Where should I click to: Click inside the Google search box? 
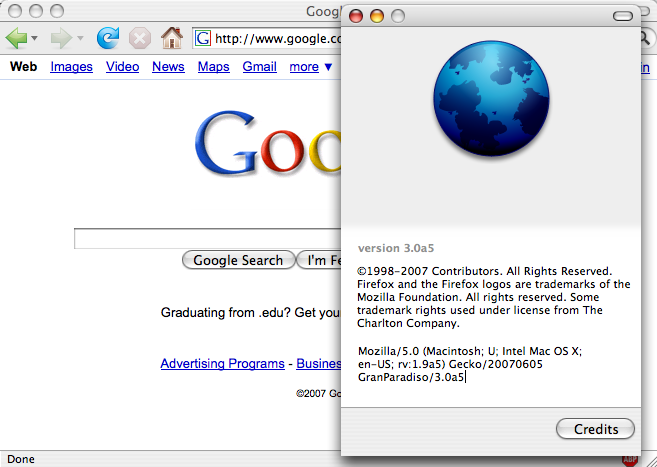208,239
